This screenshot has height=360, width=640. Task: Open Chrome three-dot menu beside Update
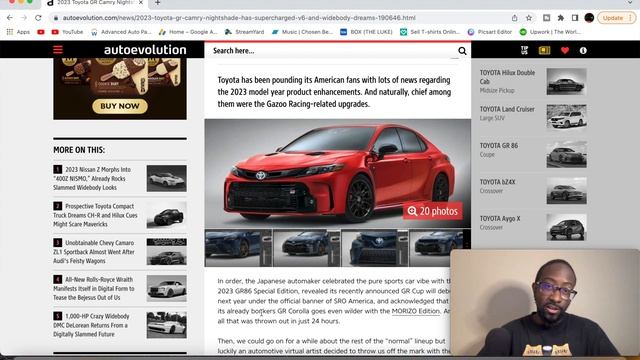(x=631, y=18)
